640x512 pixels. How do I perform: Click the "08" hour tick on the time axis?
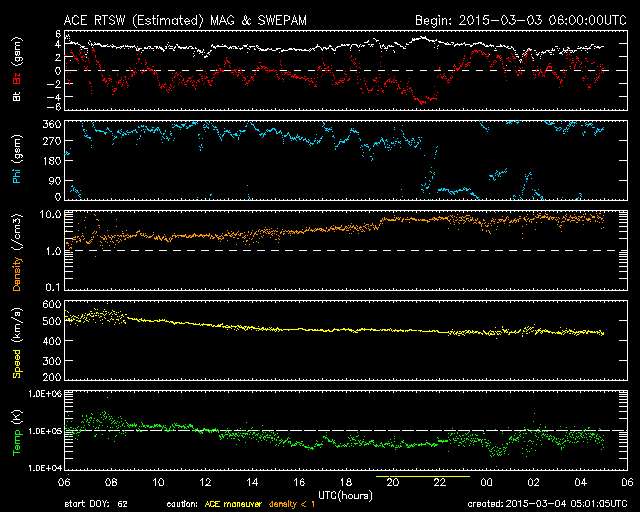tap(111, 483)
